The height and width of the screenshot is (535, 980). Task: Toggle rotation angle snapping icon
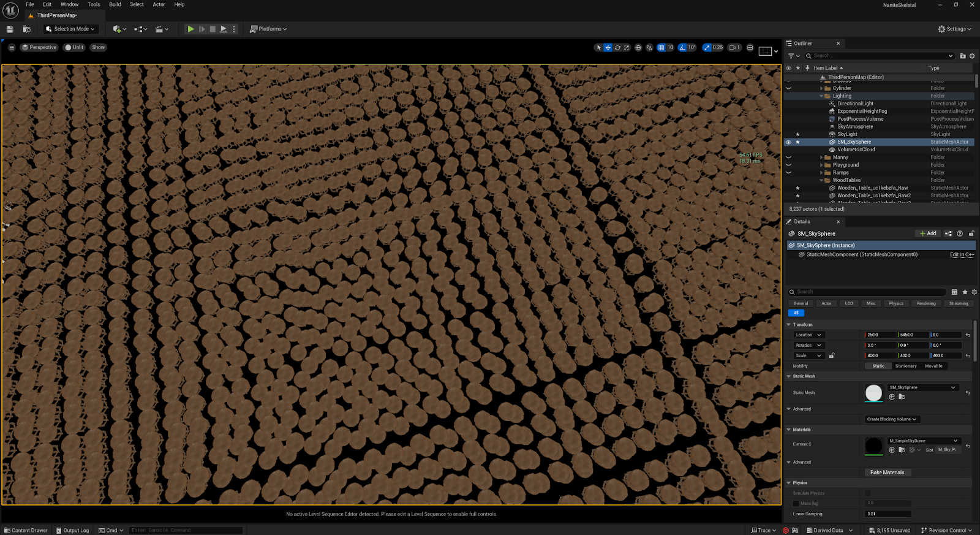pos(682,47)
